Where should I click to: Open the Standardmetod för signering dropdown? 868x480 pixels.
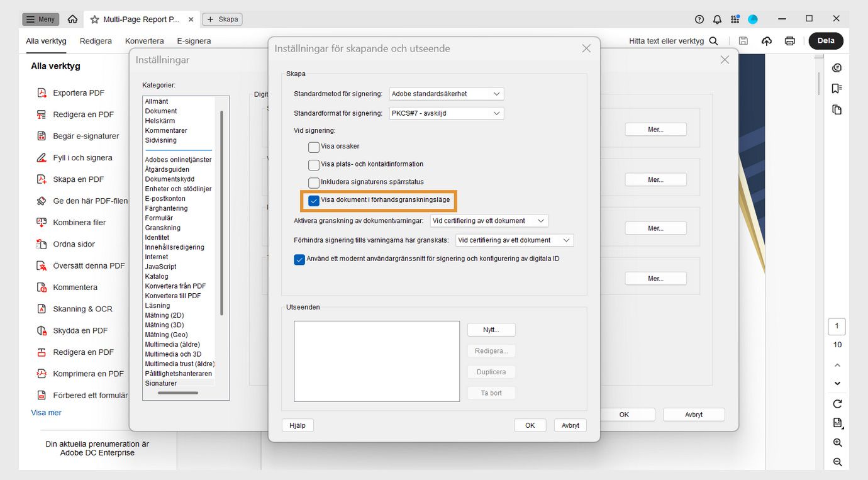(x=447, y=94)
